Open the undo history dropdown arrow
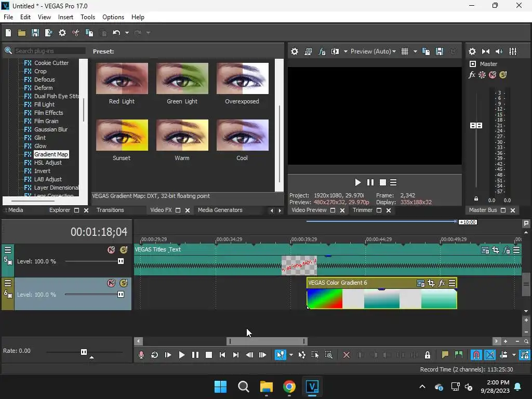 tap(127, 33)
